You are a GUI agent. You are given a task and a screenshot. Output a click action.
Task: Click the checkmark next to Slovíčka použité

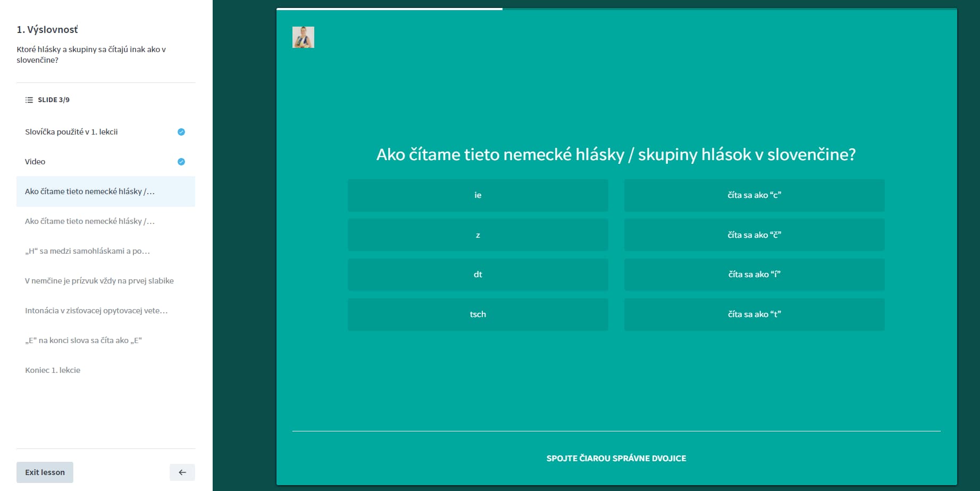click(181, 132)
